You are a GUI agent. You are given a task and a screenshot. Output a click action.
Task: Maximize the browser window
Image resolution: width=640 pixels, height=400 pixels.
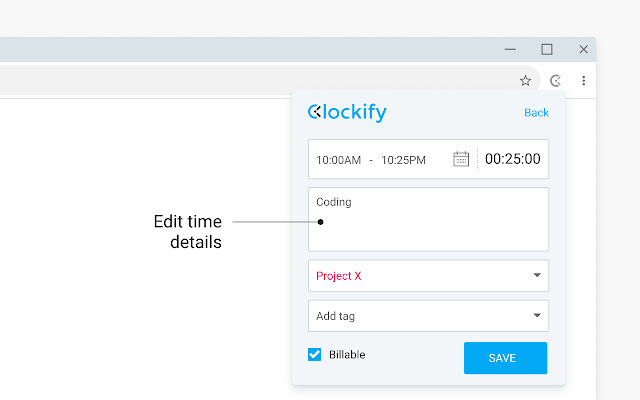[x=547, y=49]
